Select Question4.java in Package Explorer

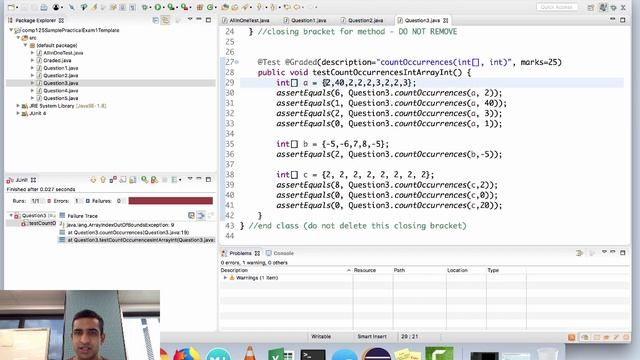coord(61,91)
